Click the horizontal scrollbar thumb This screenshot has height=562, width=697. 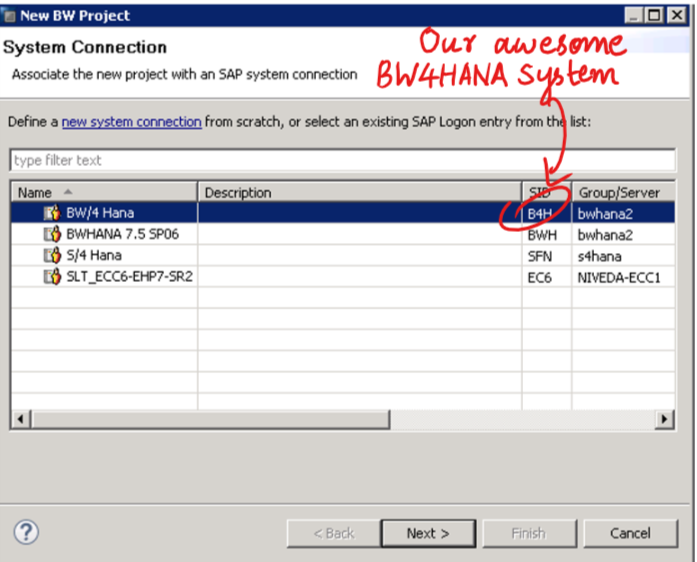pyautogui.click(x=210, y=419)
